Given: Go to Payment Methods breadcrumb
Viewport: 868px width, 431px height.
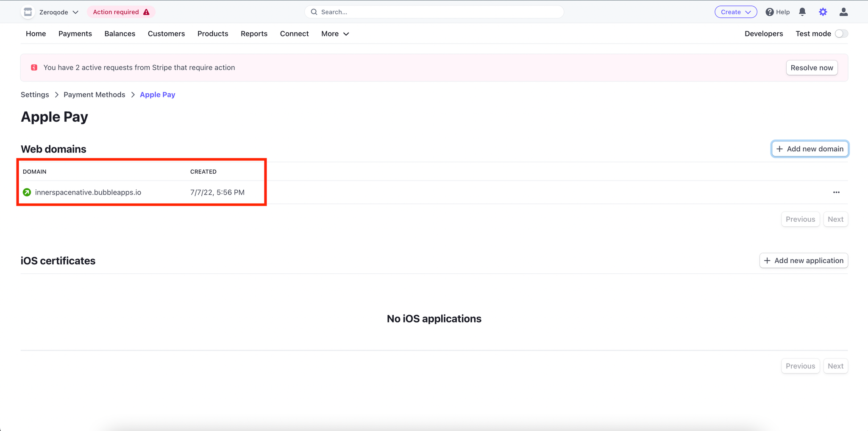Looking at the screenshot, I should tap(95, 95).
